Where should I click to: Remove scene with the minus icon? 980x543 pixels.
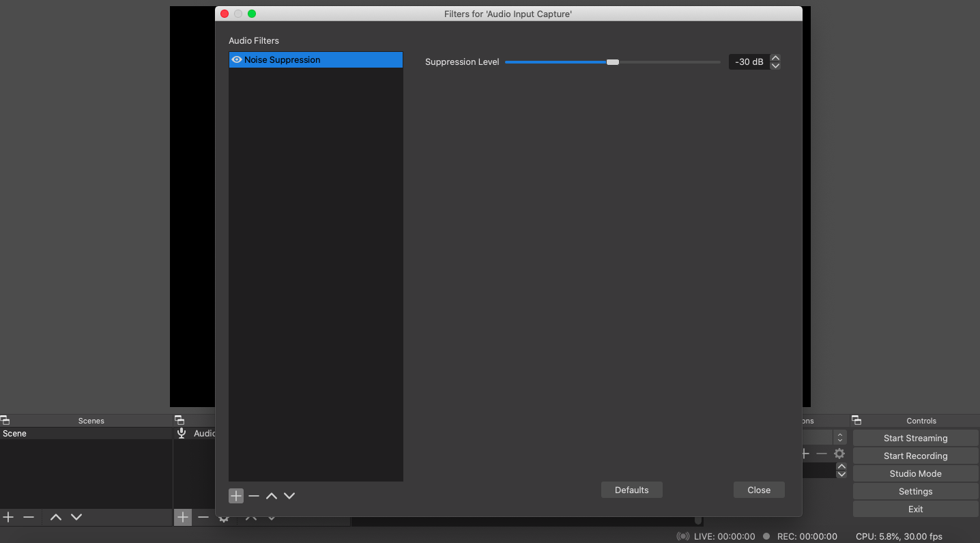(29, 517)
